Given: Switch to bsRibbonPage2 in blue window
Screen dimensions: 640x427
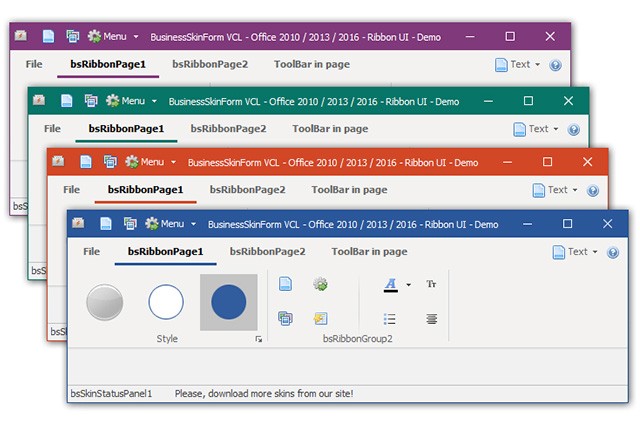Looking at the screenshot, I should click(267, 251).
